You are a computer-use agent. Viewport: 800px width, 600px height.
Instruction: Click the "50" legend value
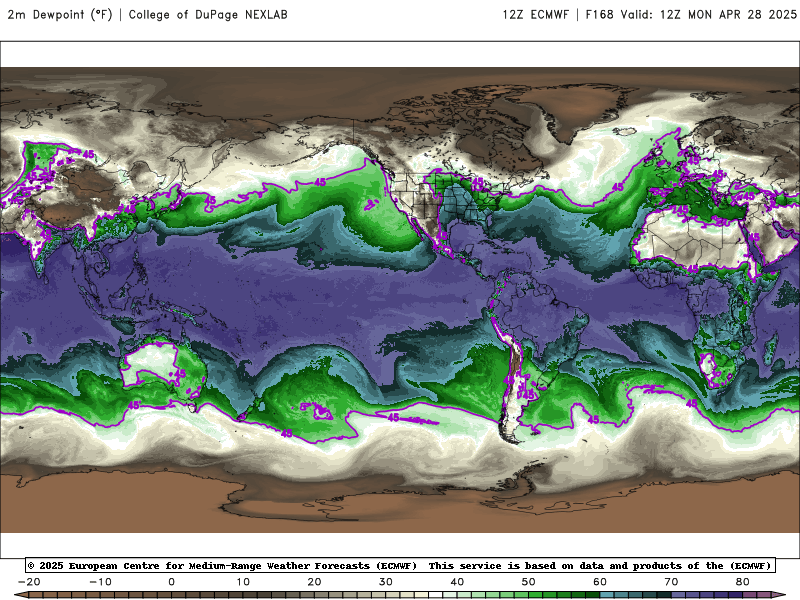point(529,582)
